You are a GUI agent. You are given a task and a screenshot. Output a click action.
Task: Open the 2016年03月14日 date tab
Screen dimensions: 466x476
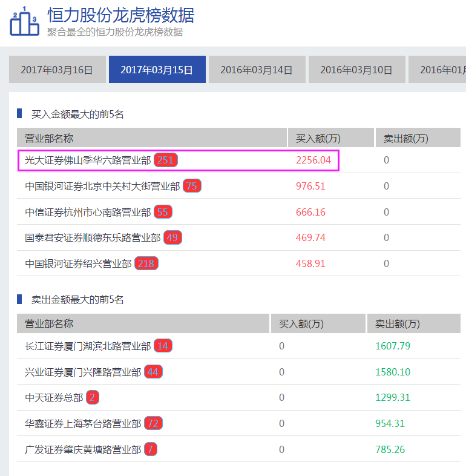(257, 70)
